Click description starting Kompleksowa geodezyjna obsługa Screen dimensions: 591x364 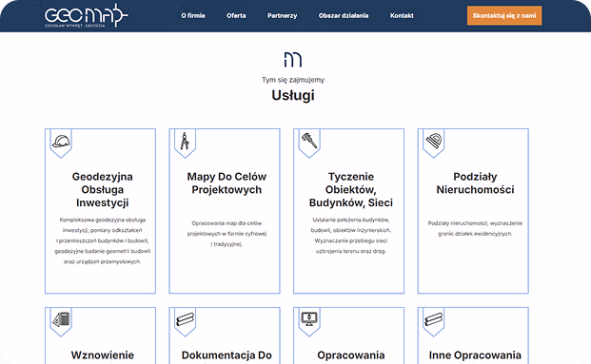102,240
